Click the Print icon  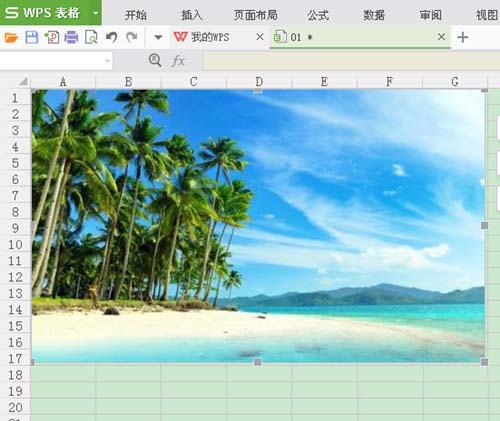(x=71, y=37)
